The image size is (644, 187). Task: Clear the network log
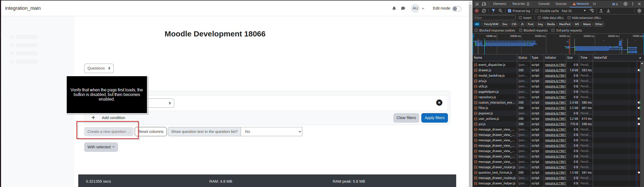pyautogui.click(x=484, y=11)
